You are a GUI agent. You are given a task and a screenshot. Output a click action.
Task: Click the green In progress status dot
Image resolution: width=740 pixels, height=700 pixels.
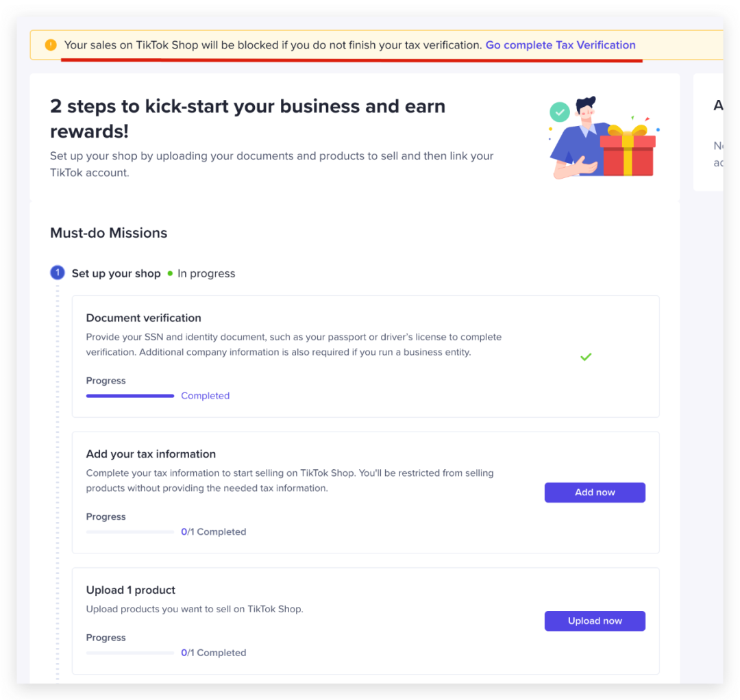click(x=171, y=273)
